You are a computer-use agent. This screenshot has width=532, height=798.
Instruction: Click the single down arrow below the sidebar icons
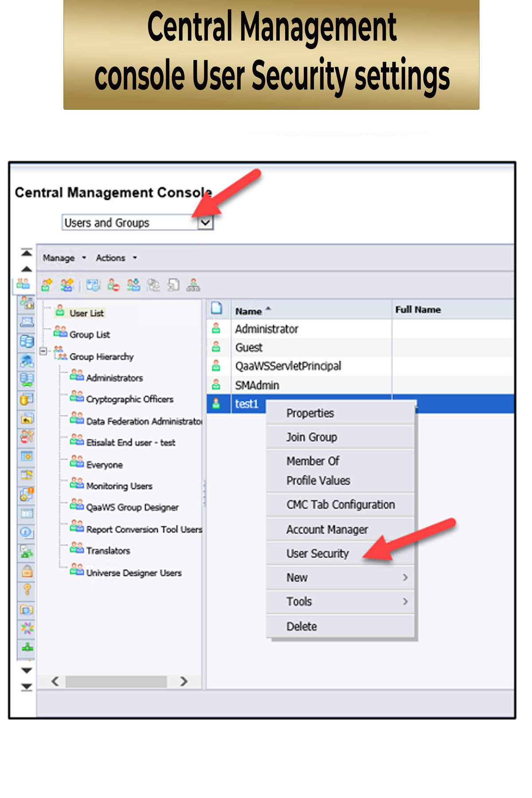pos(27,670)
